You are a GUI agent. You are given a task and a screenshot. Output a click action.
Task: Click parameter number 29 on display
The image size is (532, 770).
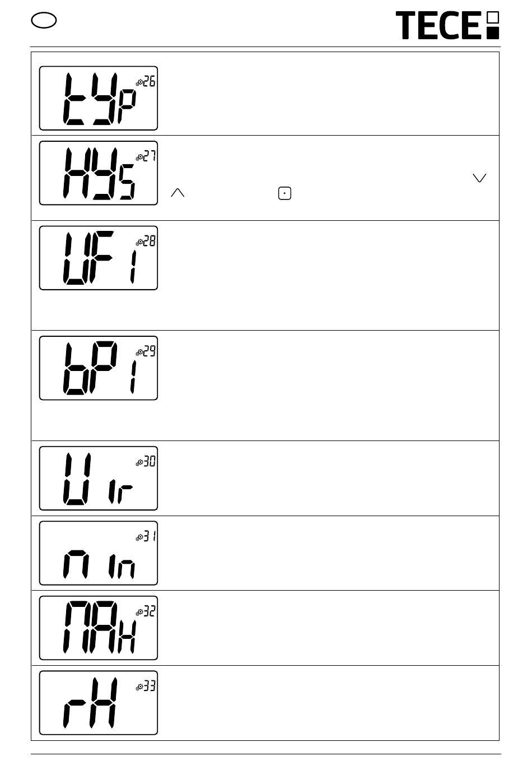(150, 351)
